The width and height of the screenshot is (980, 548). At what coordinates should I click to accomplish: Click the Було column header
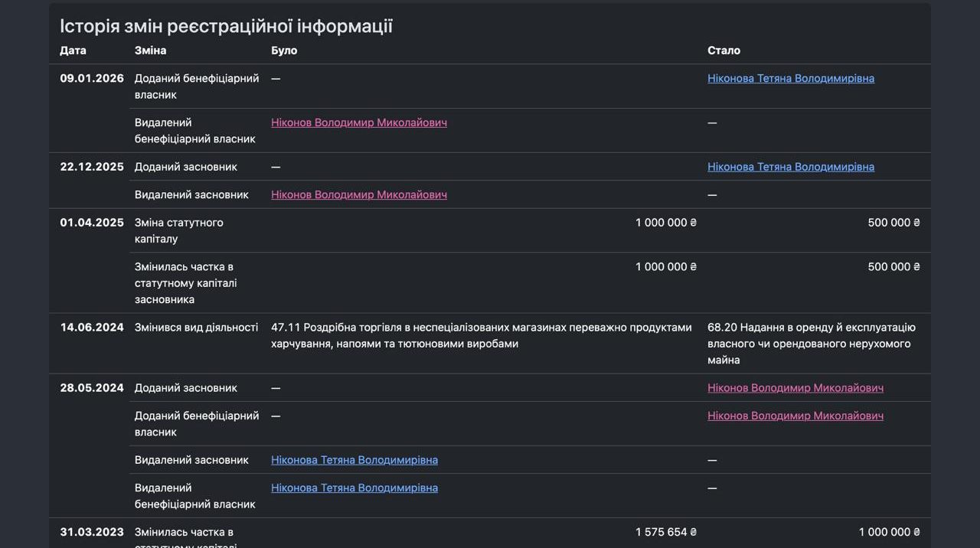pos(283,50)
